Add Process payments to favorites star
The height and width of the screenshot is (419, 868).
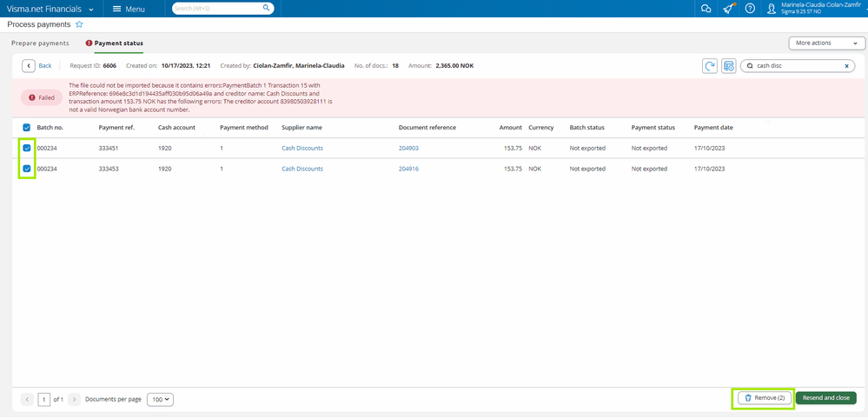click(79, 24)
